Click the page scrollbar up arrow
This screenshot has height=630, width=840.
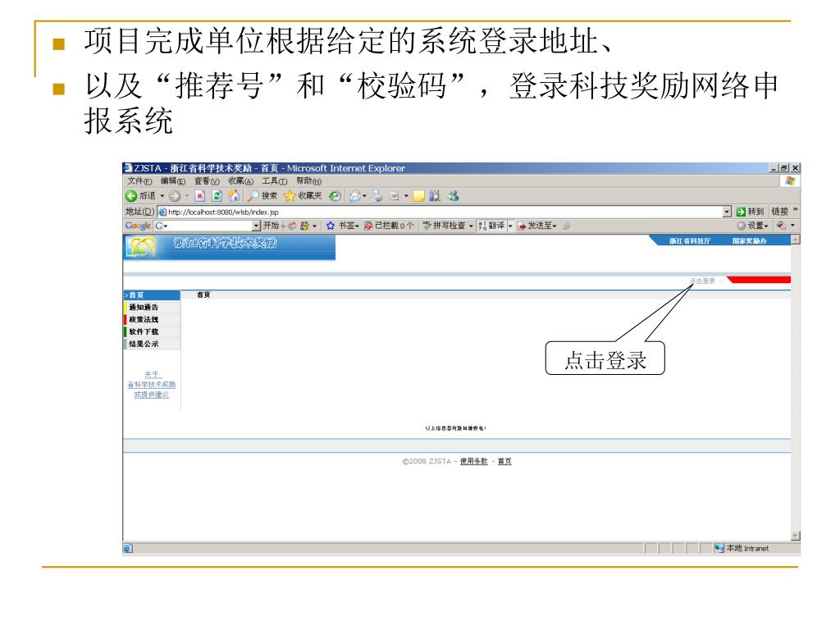796,240
